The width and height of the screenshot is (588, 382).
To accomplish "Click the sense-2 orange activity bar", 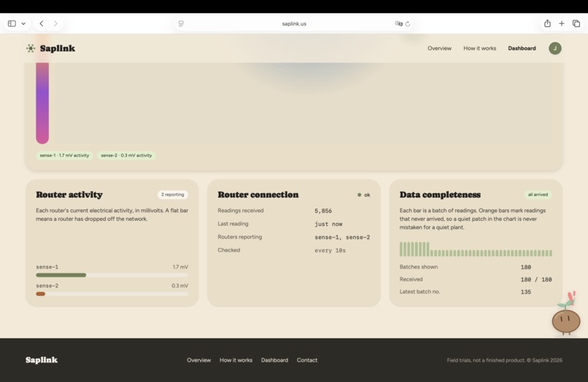I will pos(41,294).
